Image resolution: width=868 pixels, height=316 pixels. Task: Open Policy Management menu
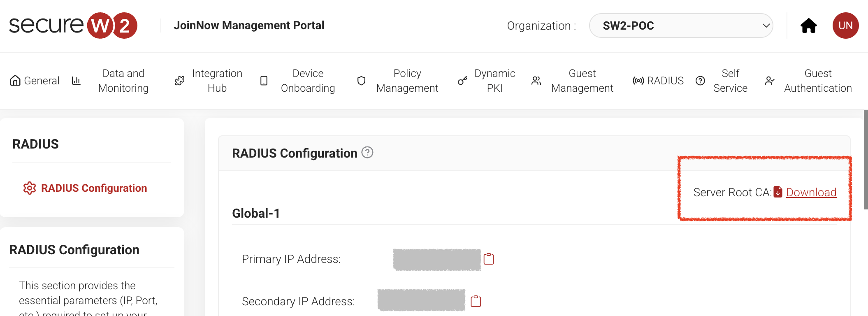[x=407, y=81]
